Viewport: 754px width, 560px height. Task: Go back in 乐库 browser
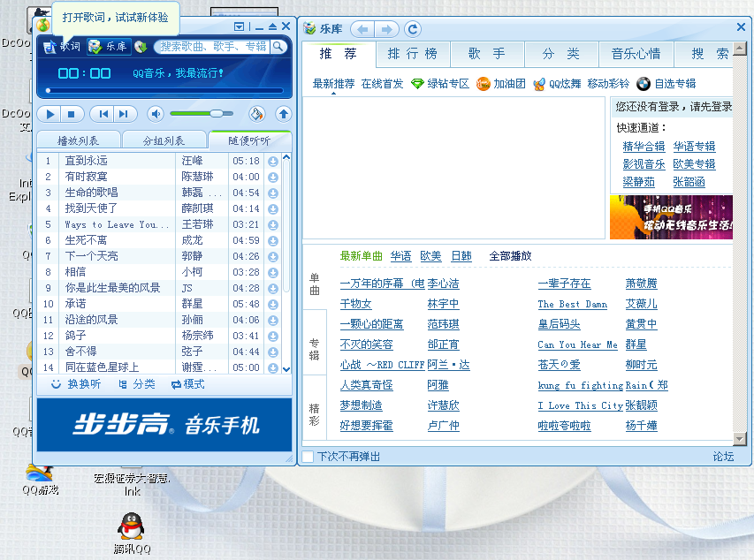pyautogui.click(x=362, y=29)
